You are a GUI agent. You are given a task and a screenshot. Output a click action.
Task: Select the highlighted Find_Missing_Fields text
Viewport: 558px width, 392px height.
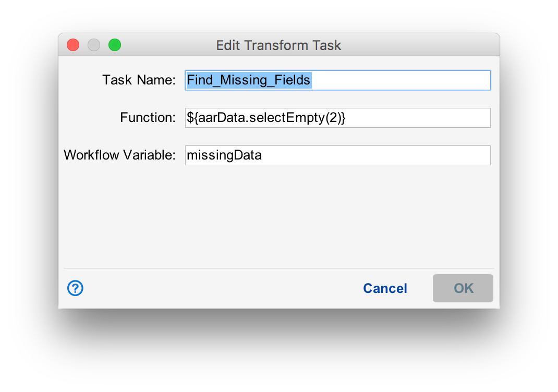[x=249, y=80]
